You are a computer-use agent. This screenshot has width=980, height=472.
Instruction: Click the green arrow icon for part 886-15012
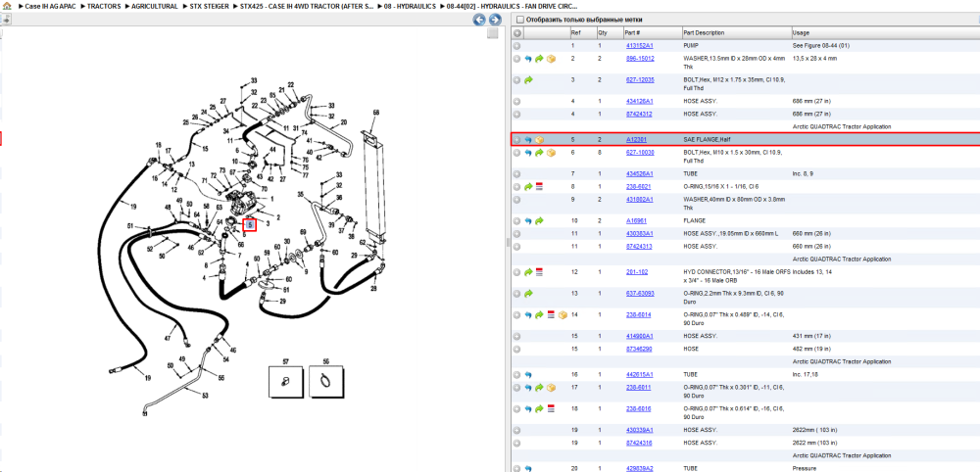tap(539, 59)
